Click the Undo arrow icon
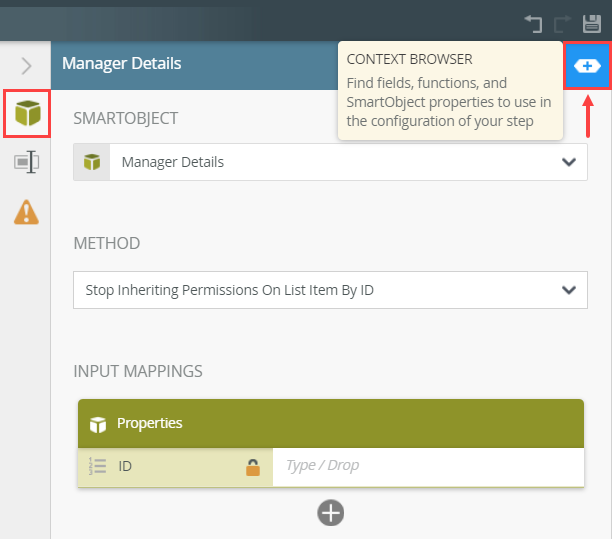 tap(534, 21)
